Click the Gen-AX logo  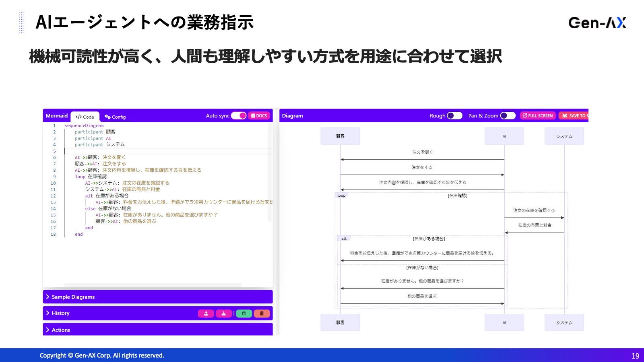[597, 23]
